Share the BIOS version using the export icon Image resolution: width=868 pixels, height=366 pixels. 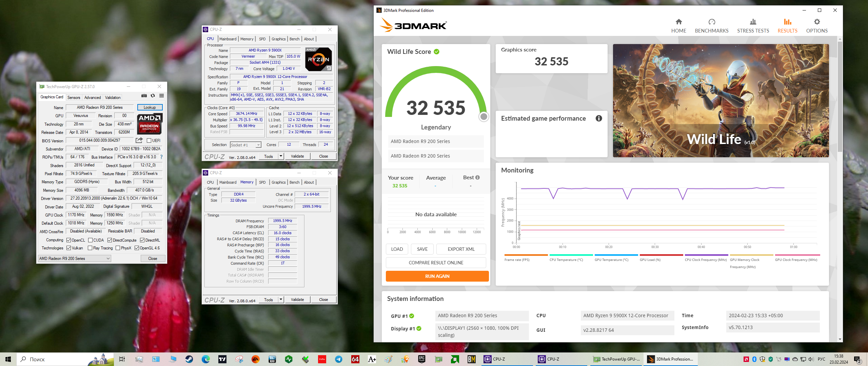click(x=139, y=140)
